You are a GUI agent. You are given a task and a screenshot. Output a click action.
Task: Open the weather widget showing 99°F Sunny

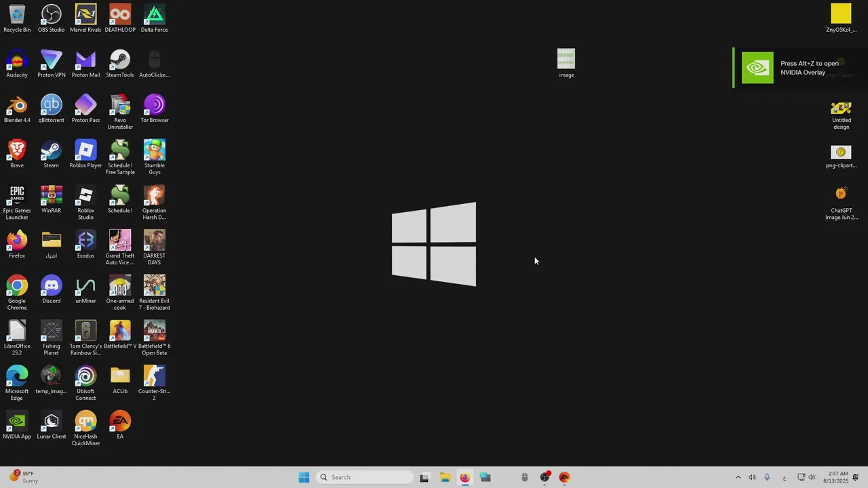pos(23,477)
